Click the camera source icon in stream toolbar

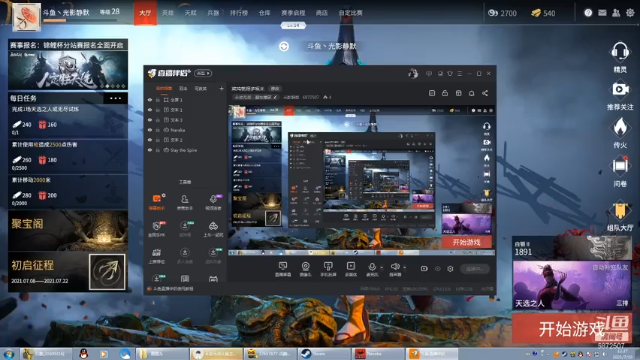305,266
